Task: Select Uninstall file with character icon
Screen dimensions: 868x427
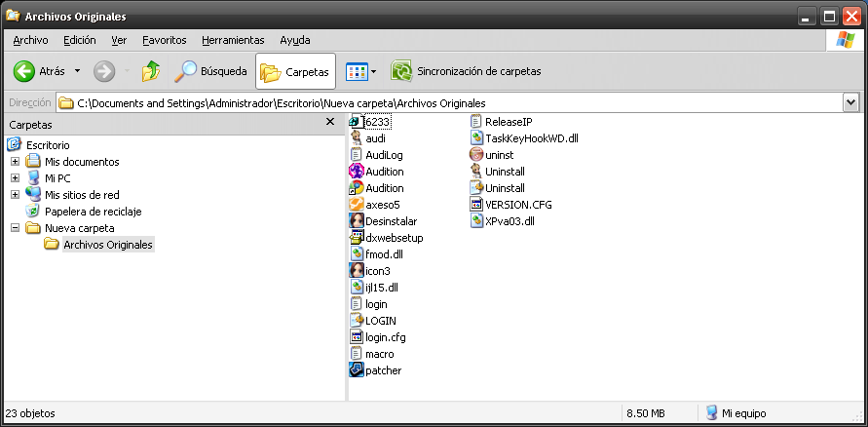Action: (x=476, y=172)
